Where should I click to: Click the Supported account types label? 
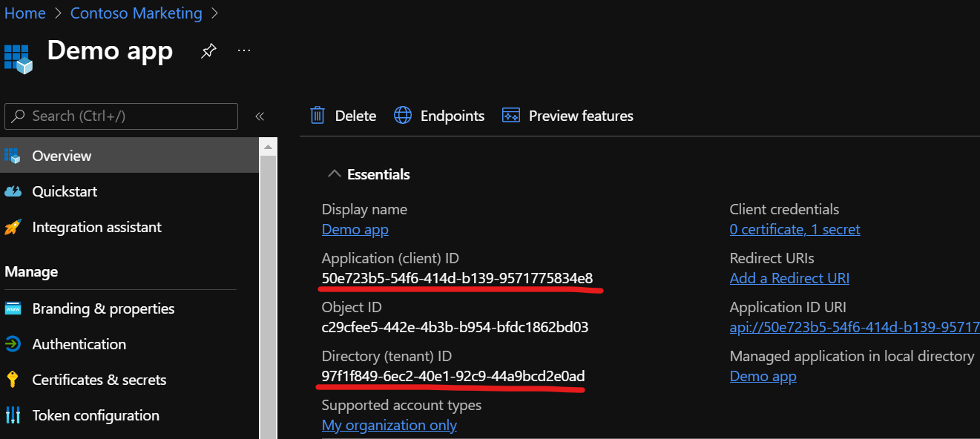[x=401, y=405]
